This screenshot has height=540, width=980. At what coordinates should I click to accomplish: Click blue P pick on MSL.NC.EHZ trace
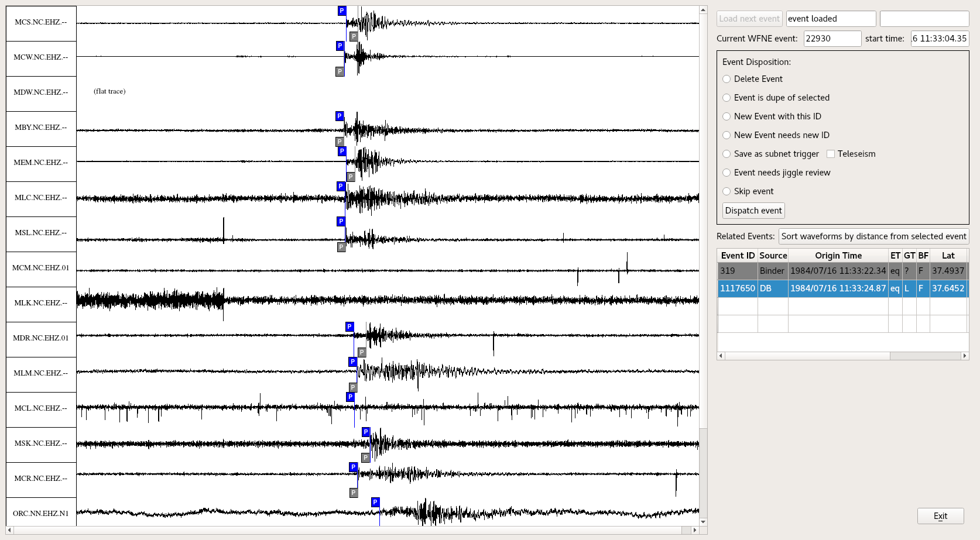tap(341, 221)
